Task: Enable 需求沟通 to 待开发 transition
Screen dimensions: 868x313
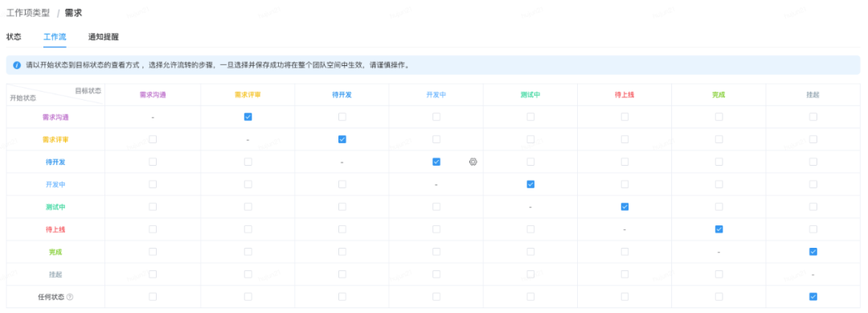Action: coord(342,117)
